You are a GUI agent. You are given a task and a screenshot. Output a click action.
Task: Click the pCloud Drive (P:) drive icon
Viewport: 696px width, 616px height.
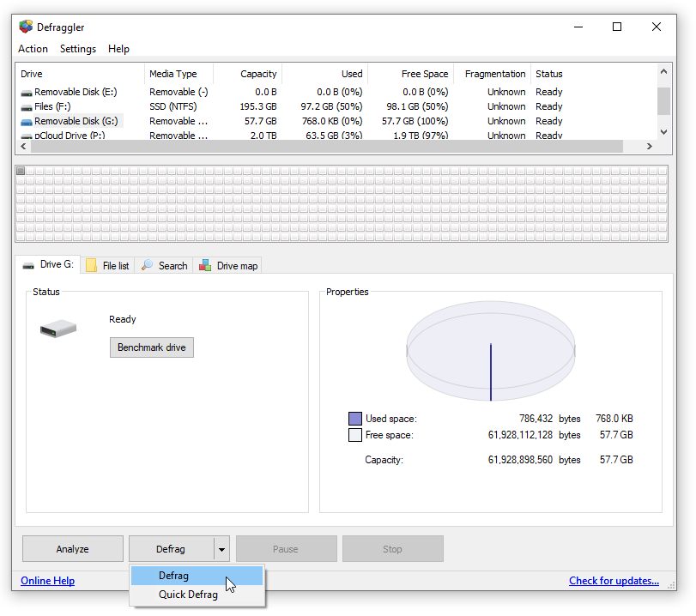27,136
